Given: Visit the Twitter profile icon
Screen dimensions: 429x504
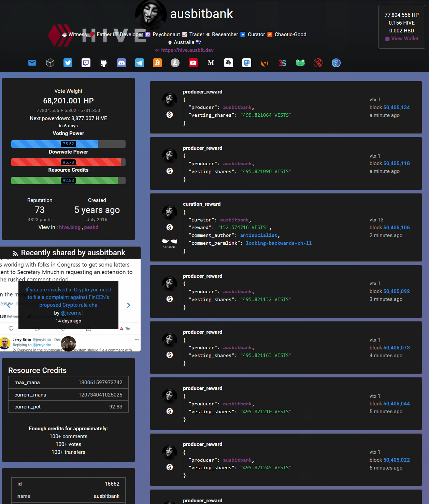Looking at the screenshot, I should pyautogui.click(x=68, y=63).
